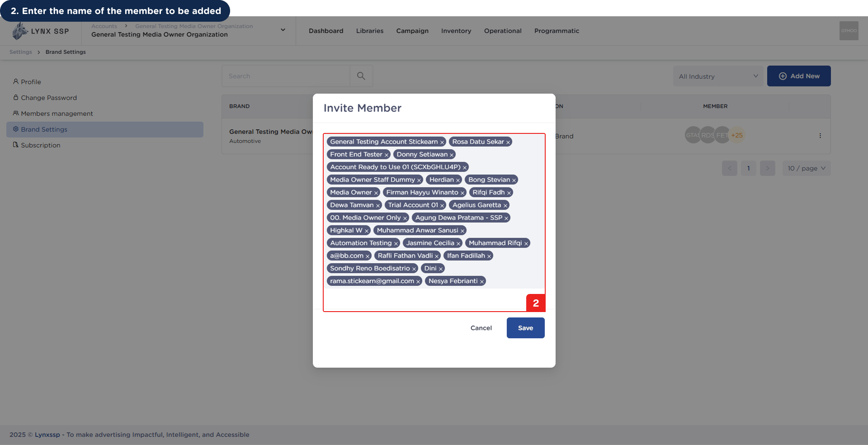
Task: Remove Agung Dewa Pratama - SSP tag
Action: [506, 218]
